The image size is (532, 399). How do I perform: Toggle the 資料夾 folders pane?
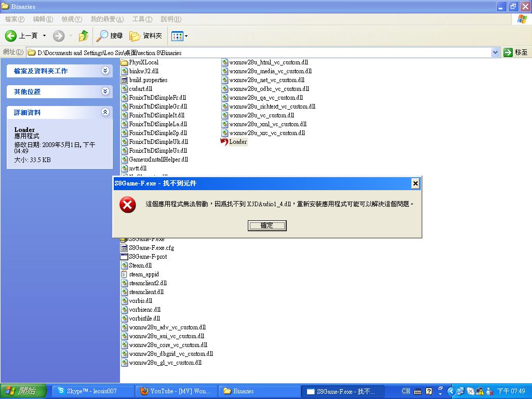click(146, 36)
